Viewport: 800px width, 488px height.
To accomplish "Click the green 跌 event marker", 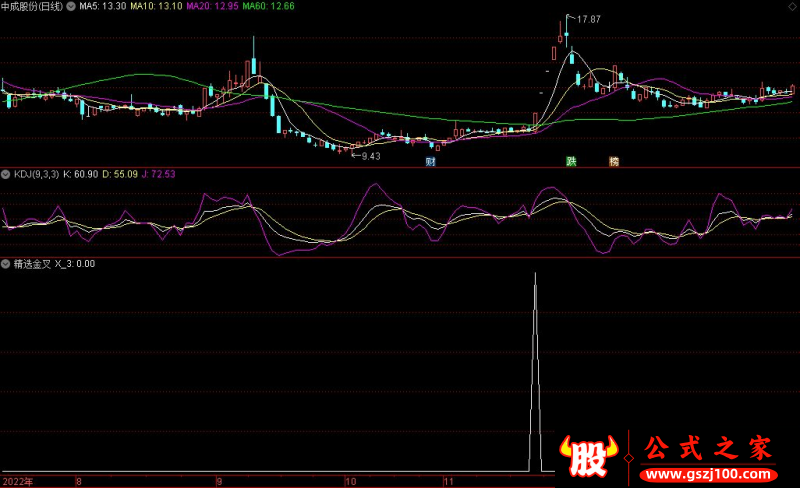I will point(571,161).
